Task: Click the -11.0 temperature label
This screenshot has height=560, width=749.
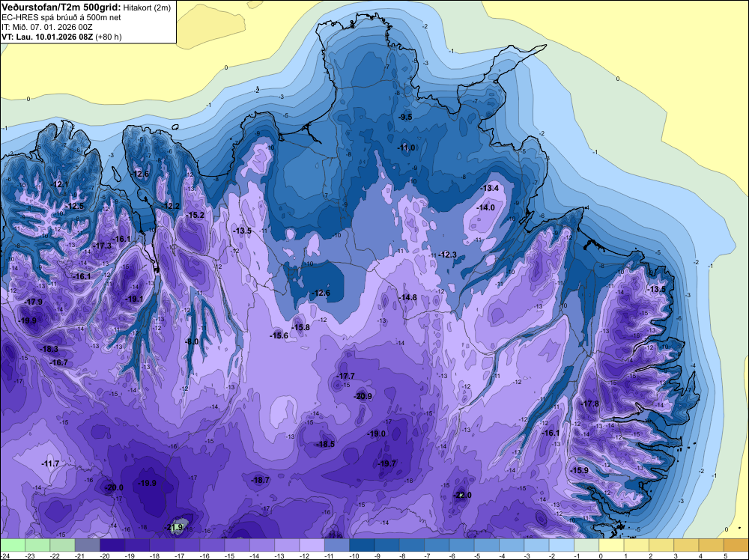Action: coord(407,148)
